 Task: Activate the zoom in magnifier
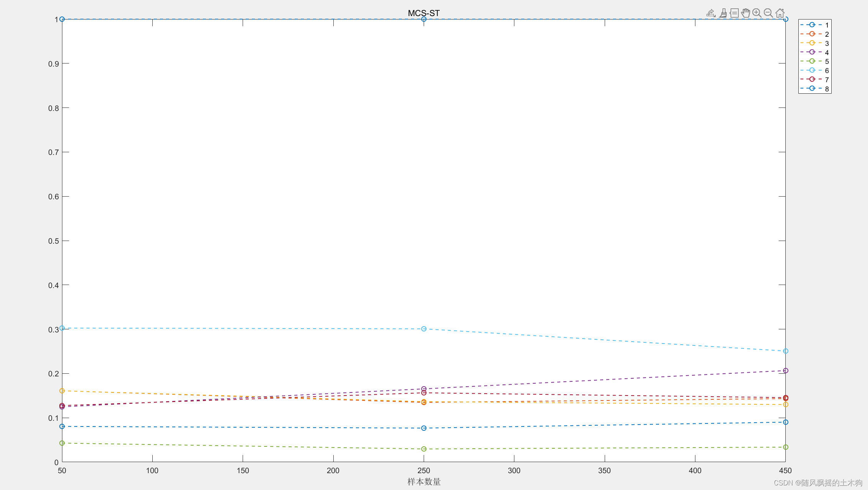757,13
